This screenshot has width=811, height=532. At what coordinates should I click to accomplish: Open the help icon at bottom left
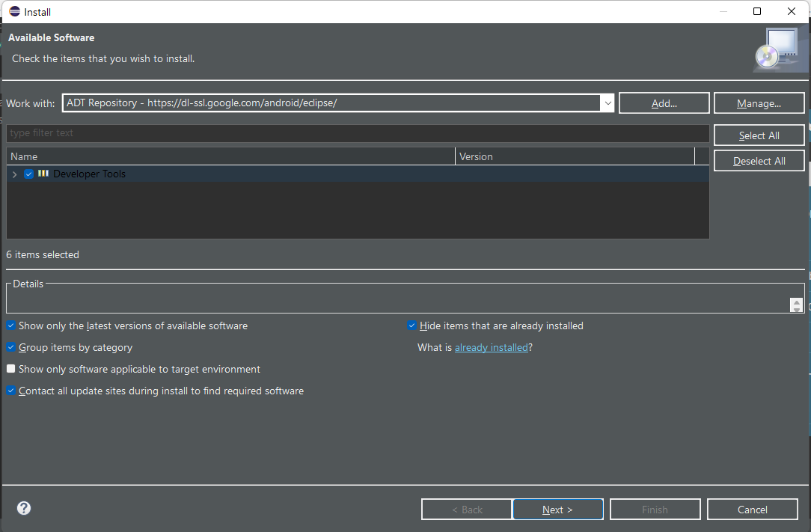point(24,508)
